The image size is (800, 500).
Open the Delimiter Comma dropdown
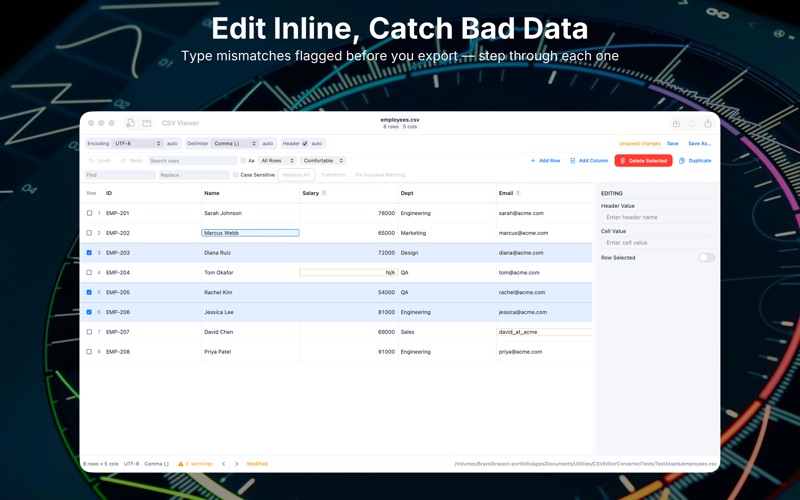(235, 143)
